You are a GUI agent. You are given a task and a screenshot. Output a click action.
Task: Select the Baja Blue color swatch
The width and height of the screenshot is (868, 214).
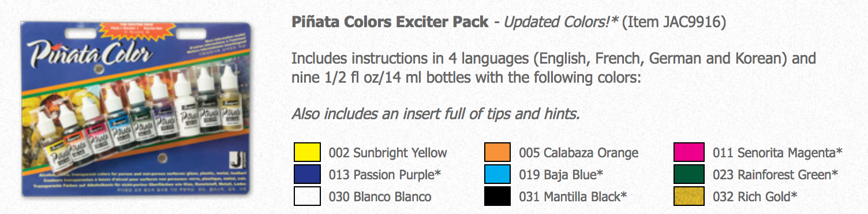[x=497, y=175]
